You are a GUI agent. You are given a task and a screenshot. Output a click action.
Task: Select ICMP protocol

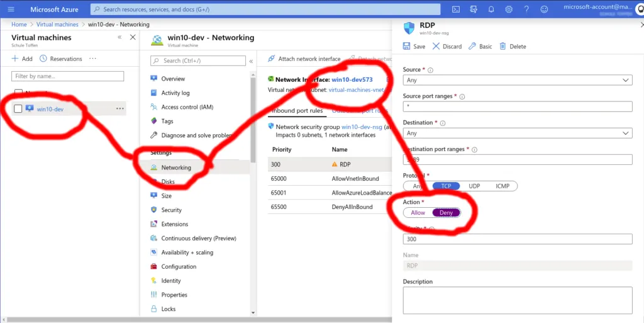(x=502, y=186)
